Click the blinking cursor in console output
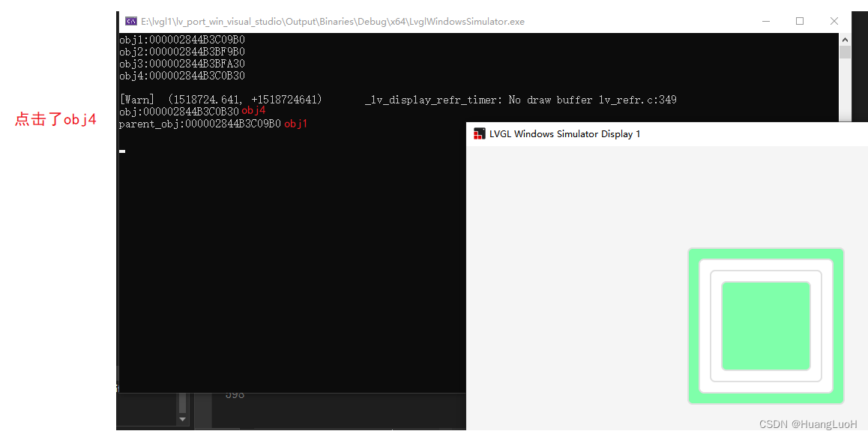The width and height of the screenshot is (868, 437). [x=121, y=151]
